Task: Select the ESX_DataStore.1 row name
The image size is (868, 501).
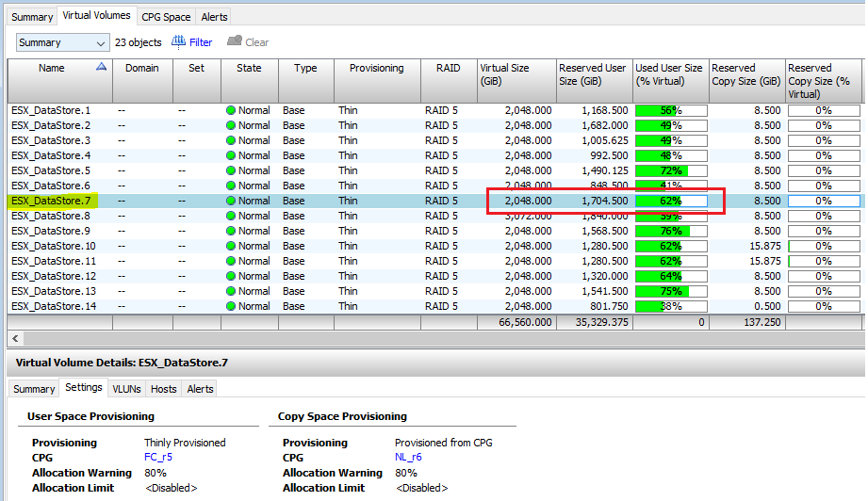Action: 51,110
